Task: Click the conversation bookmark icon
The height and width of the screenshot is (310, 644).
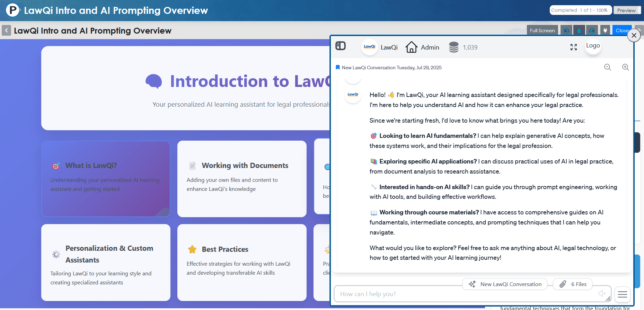Action: coord(338,68)
